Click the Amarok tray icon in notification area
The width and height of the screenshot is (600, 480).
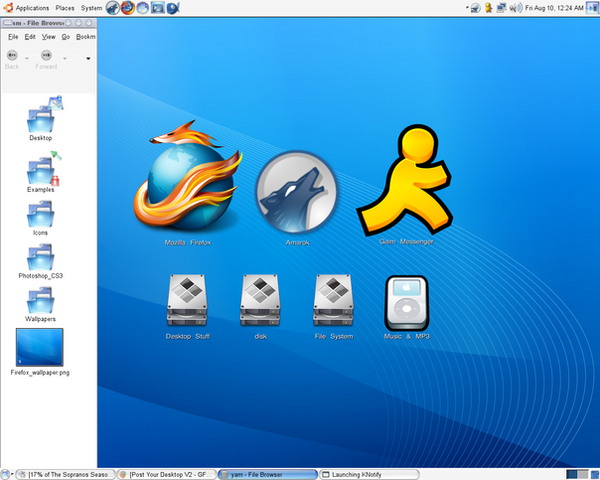click(x=476, y=8)
